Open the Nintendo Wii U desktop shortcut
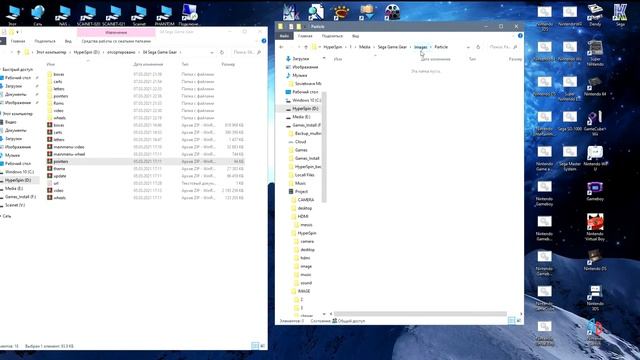 click(595, 158)
